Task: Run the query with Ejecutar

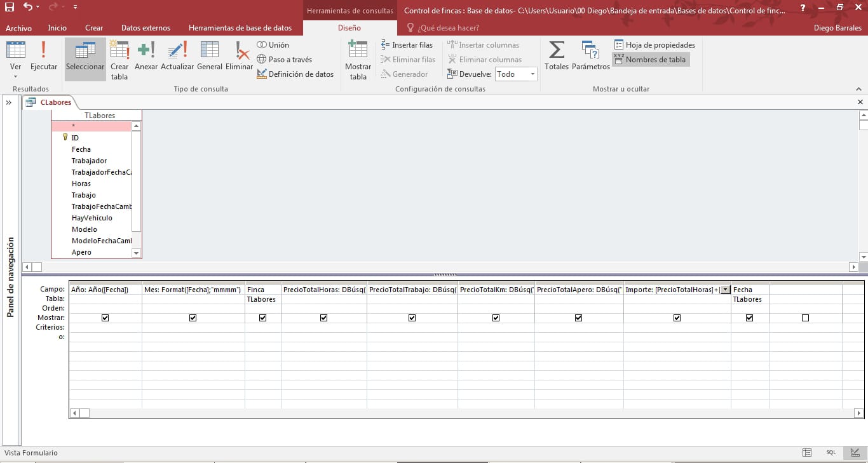Action: pyautogui.click(x=44, y=55)
